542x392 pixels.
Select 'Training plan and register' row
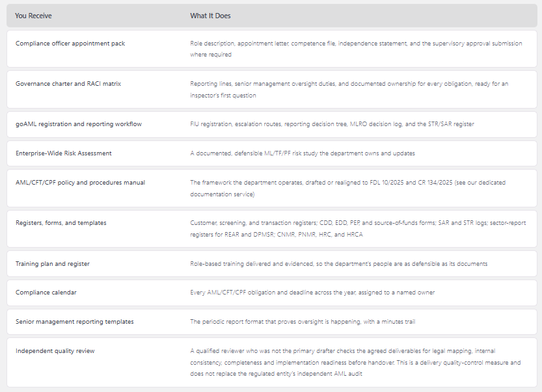[272, 263]
